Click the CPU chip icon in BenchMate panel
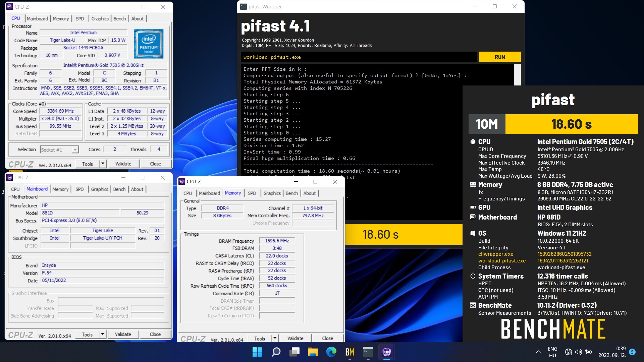This screenshot has height=362, width=644. point(473,142)
